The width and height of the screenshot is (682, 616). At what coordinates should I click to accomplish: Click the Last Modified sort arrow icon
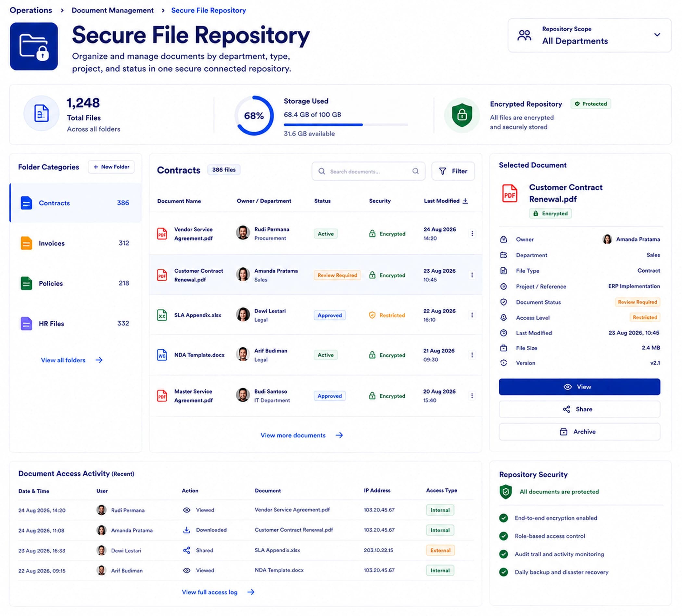click(465, 201)
